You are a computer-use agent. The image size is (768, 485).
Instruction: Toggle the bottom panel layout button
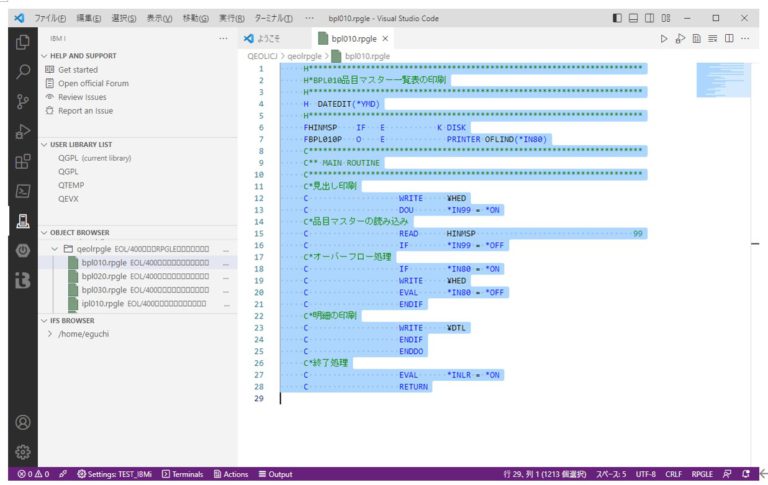(634, 18)
